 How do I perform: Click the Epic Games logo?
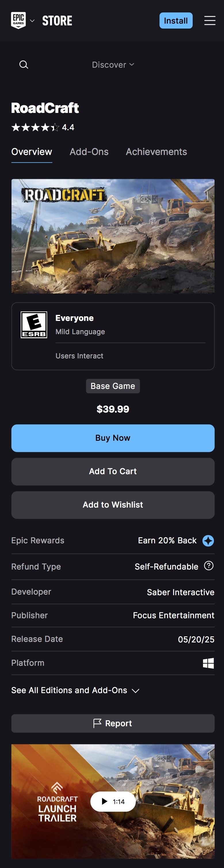pyautogui.click(x=18, y=20)
